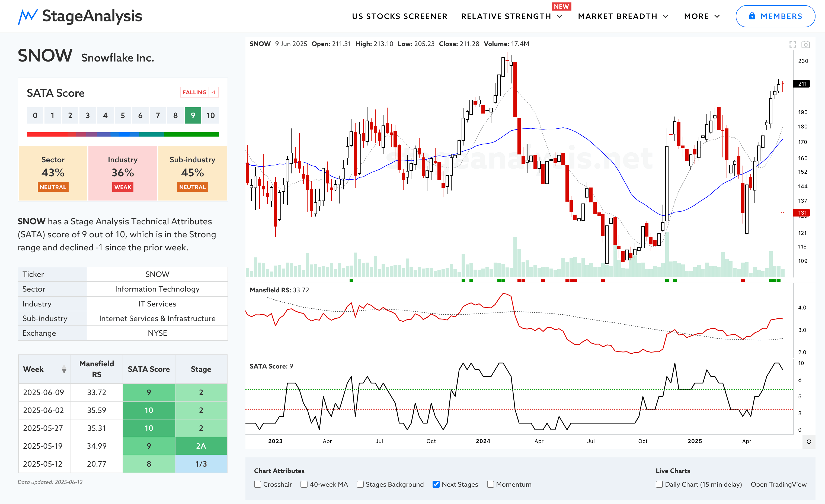Screen dimensions: 825x504
Task: Click the 2024 timeline label
Action: (x=483, y=441)
